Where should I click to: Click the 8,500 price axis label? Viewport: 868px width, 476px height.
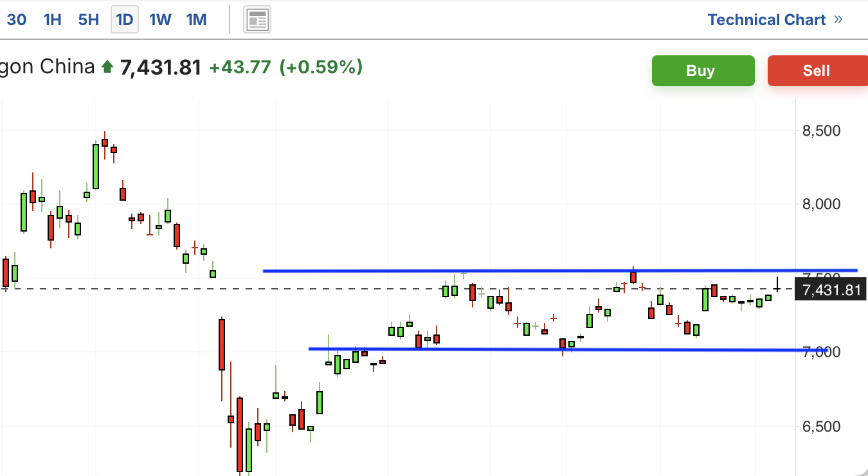822,131
